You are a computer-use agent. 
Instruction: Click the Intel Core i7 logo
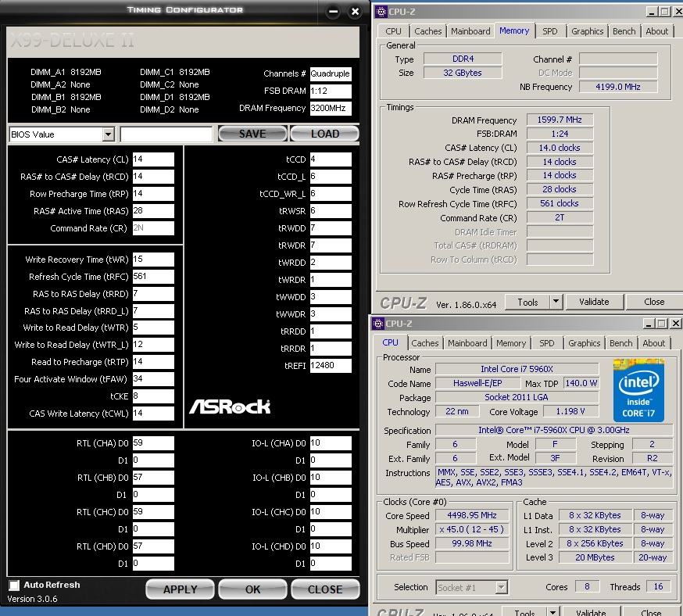coord(638,390)
